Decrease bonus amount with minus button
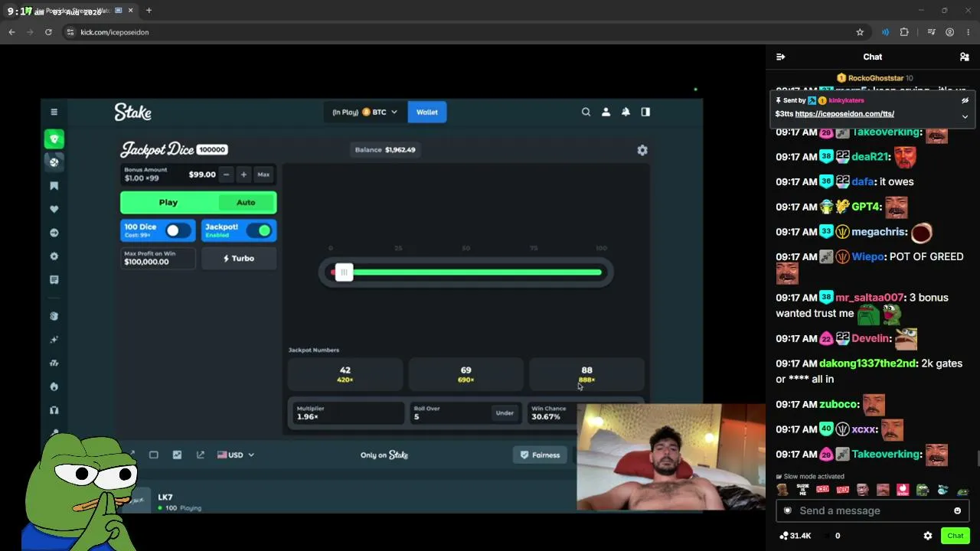980x551 pixels. coord(226,174)
